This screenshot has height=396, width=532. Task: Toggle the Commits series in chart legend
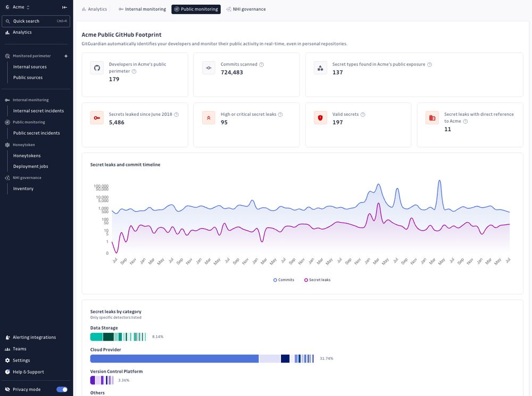284,280
